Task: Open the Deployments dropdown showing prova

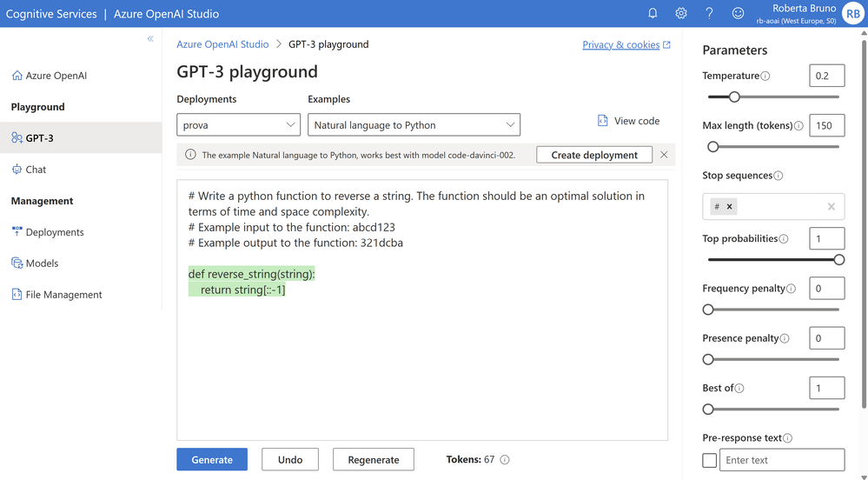Action: [x=239, y=124]
